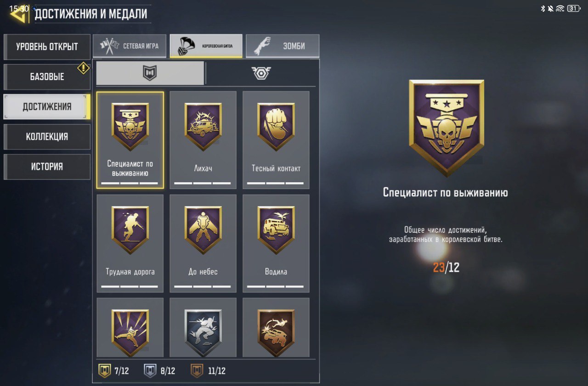Click the large Специалист по выживанию emblem
This screenshot has width=588, height=386.
tap(447, 128)
